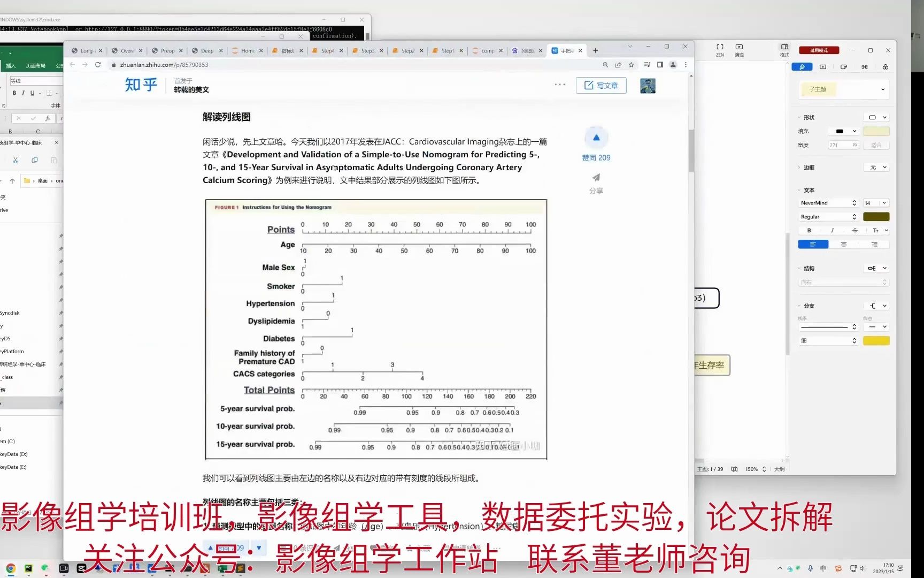Adjust XMind zoom 150% stepper
924x578 pixels.
[x=764, y=469]
